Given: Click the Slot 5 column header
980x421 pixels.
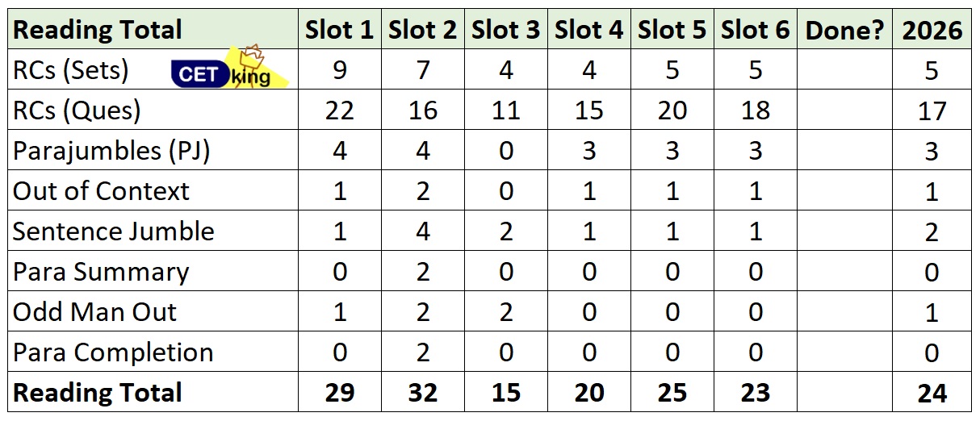Looking at the screenshot, I should 672,31.
